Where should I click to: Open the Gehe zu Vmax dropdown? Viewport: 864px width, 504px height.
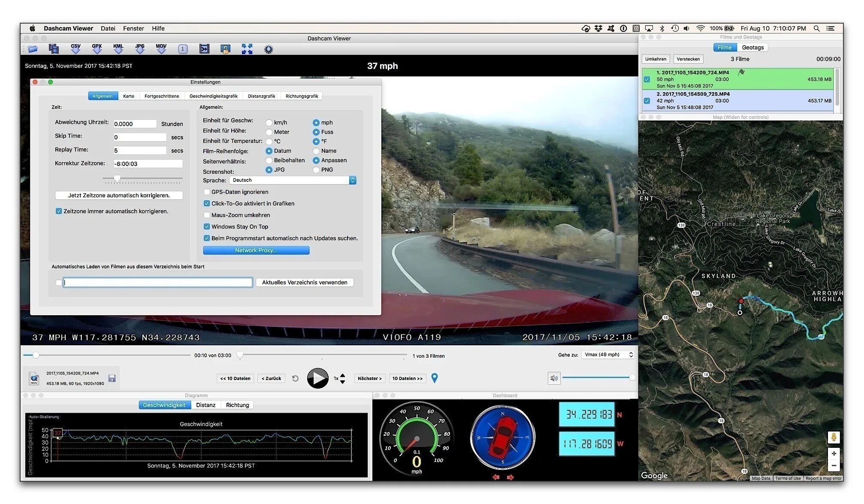(607, 355)
